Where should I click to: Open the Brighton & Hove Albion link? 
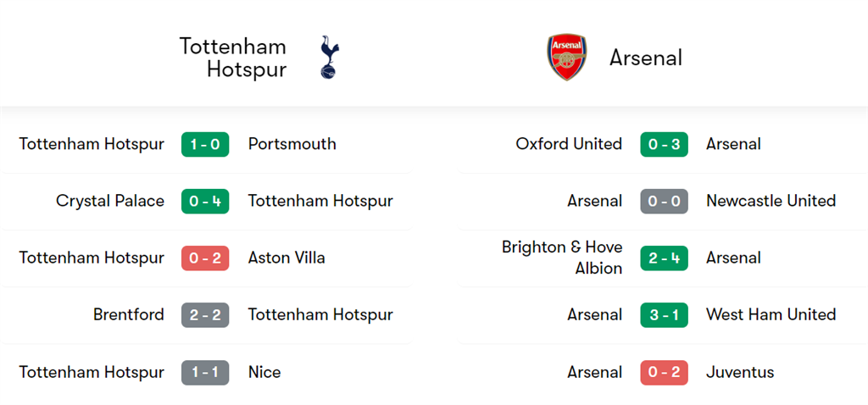click(562, 258)
